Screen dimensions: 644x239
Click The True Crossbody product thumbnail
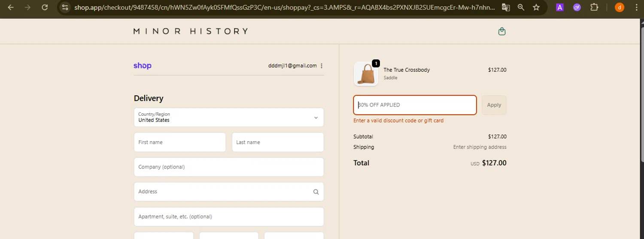[x=366, y=74]
